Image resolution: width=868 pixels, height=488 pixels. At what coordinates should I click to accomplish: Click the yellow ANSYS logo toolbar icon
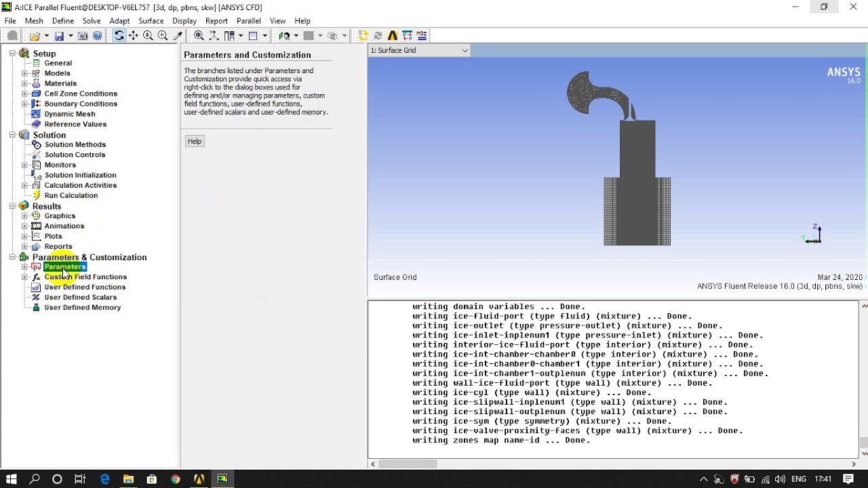(393, 36)
